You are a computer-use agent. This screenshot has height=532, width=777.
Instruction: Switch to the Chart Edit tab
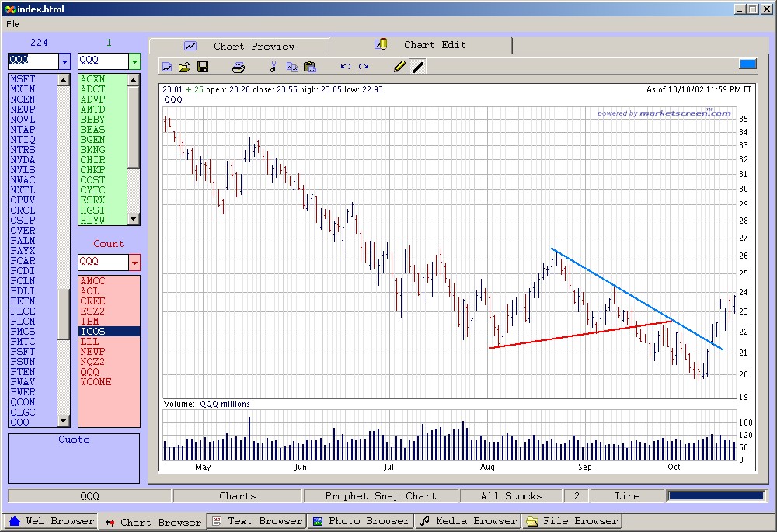click(420, 45)
